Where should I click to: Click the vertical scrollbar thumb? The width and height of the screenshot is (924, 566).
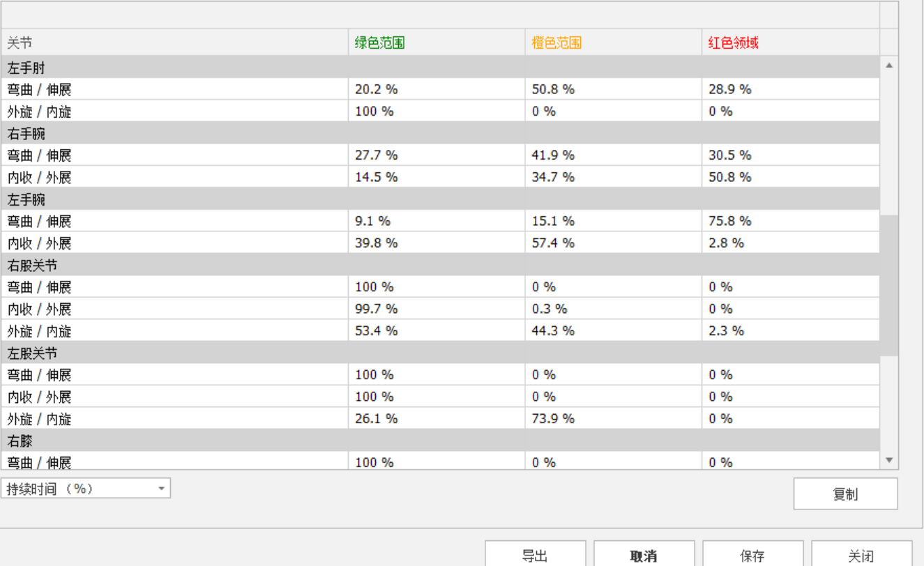[x=888, y=284]
